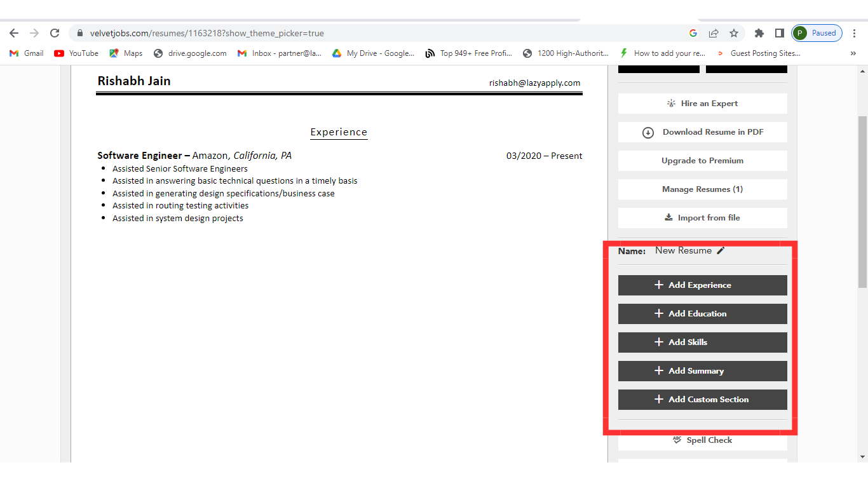Click the pencil icon beside New Resume
The height and width of the screenshot is (488, 868).
pos(721,250)
